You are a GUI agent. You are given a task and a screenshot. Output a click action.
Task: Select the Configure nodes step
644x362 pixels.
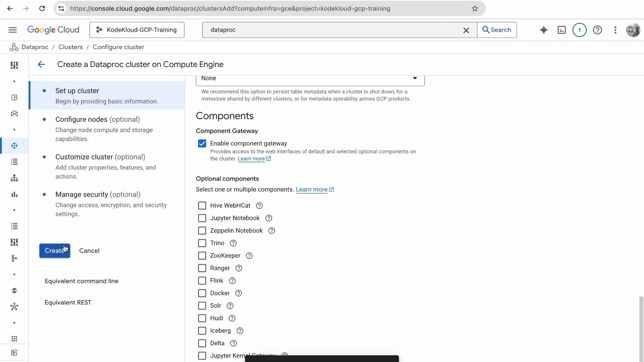[107, 129]
